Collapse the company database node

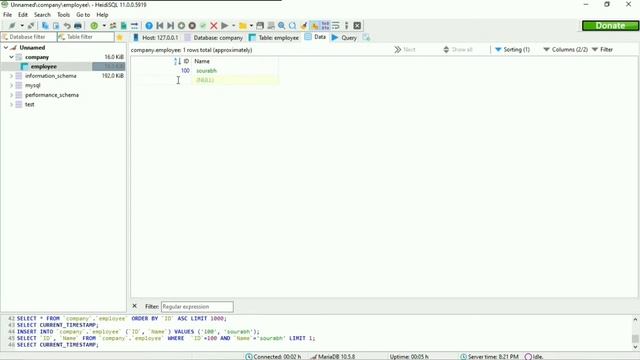point(11,57)
